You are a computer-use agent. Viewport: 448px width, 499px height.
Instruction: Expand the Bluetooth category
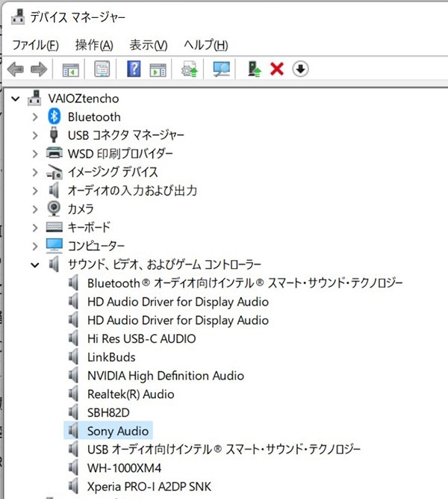(35, 117)
